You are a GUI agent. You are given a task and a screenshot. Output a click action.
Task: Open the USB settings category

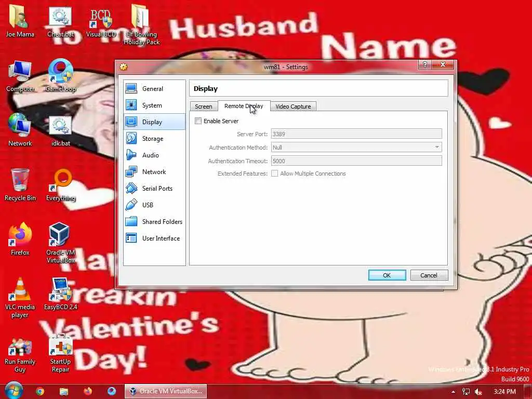point(154,205)
